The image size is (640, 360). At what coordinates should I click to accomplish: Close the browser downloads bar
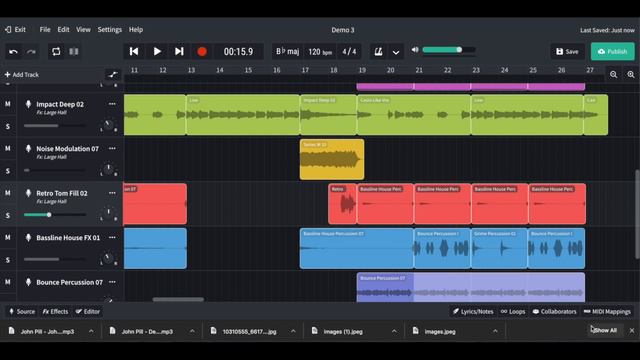coord(632,331)
